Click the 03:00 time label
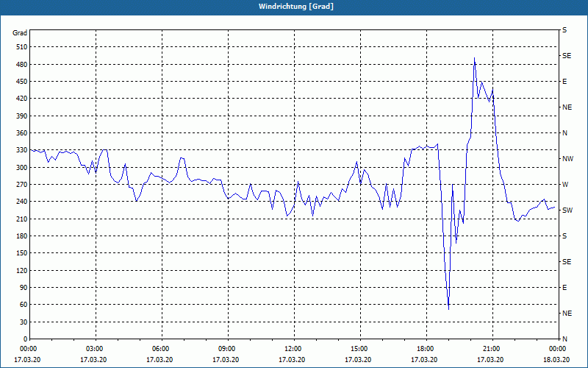The width and height of the screenshot is (588, 368). 95,349
